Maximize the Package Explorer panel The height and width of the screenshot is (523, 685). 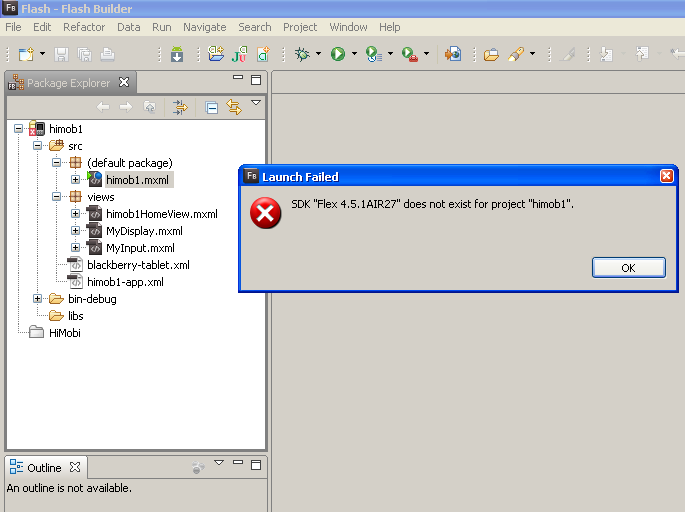(256, 80)
